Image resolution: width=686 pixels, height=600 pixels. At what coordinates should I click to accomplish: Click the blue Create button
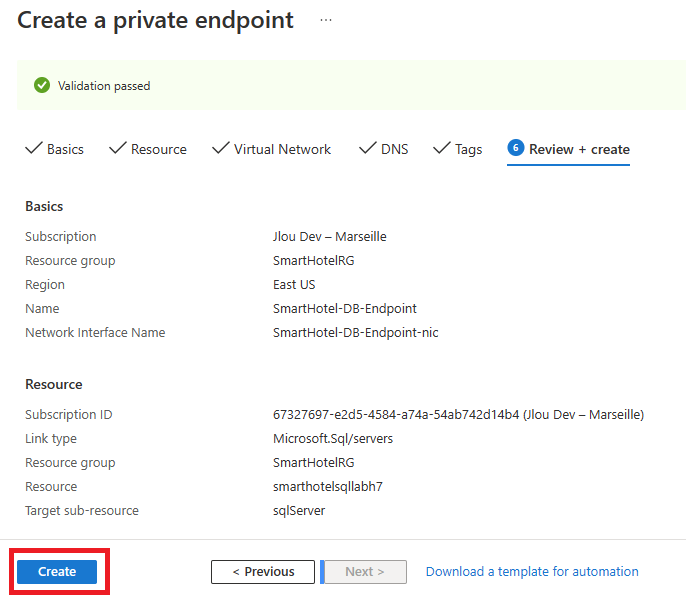click(57, 572)
